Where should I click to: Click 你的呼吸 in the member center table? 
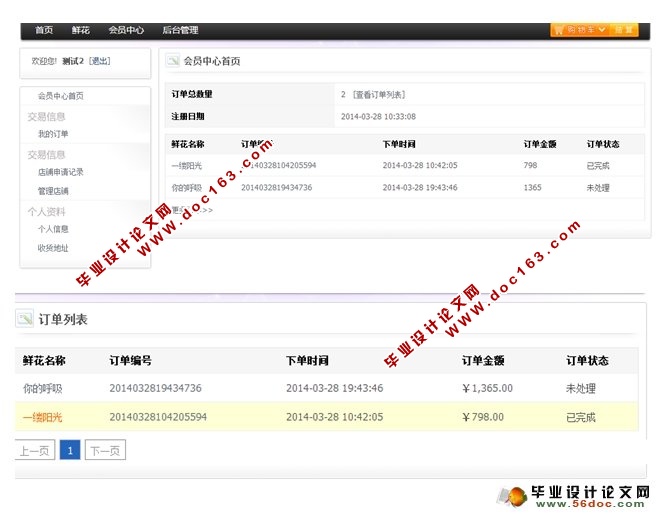point(186,187)
